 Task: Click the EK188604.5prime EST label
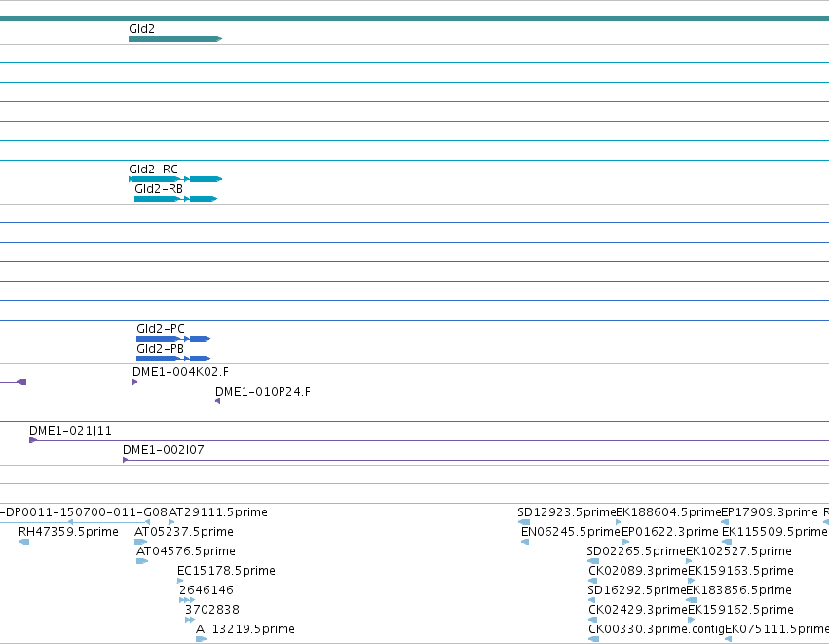point(669,512)
